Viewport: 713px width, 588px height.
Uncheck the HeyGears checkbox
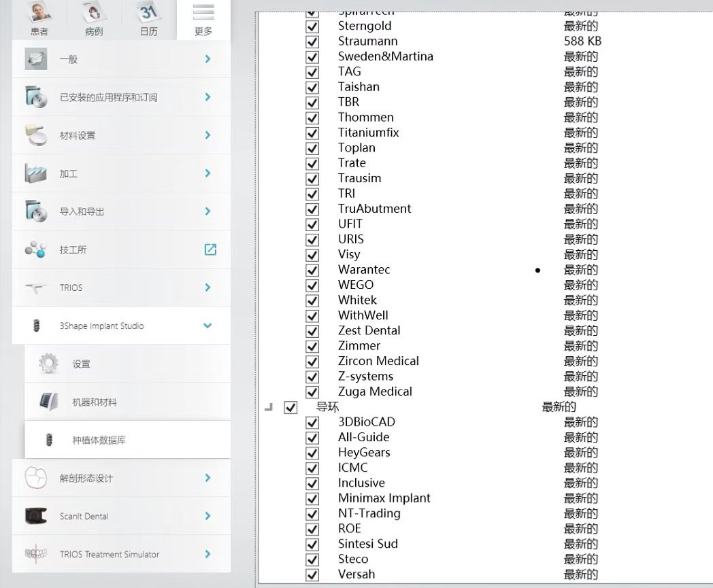click(x=312, y=453)
